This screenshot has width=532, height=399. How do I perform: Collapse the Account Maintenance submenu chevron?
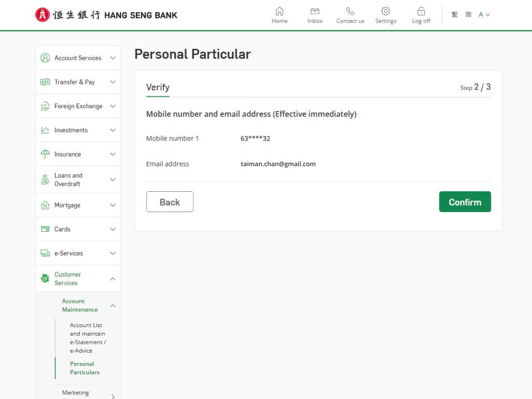point(113,305)
